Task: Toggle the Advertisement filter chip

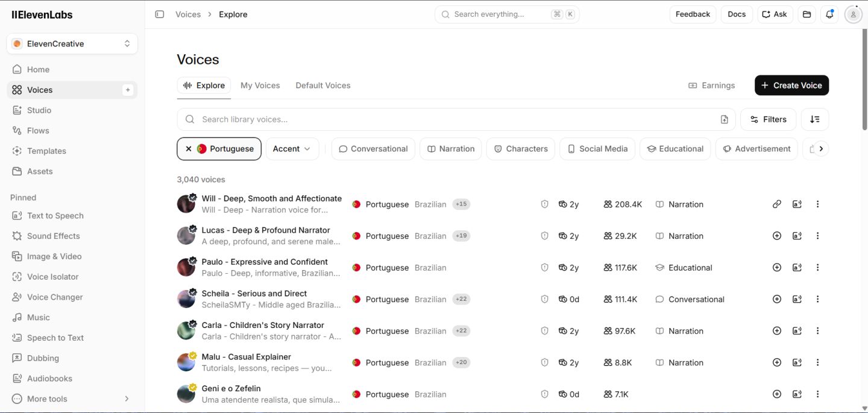Action: (756, 149)
